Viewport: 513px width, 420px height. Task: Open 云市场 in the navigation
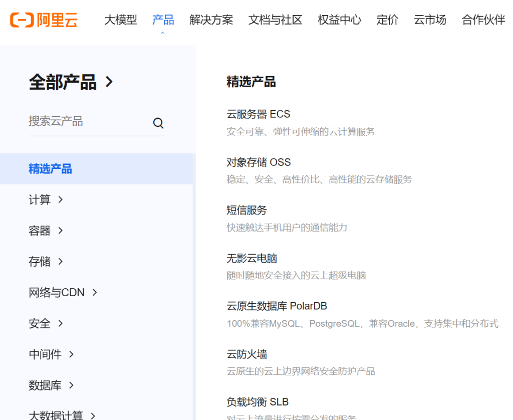click(x=430, y=20)
